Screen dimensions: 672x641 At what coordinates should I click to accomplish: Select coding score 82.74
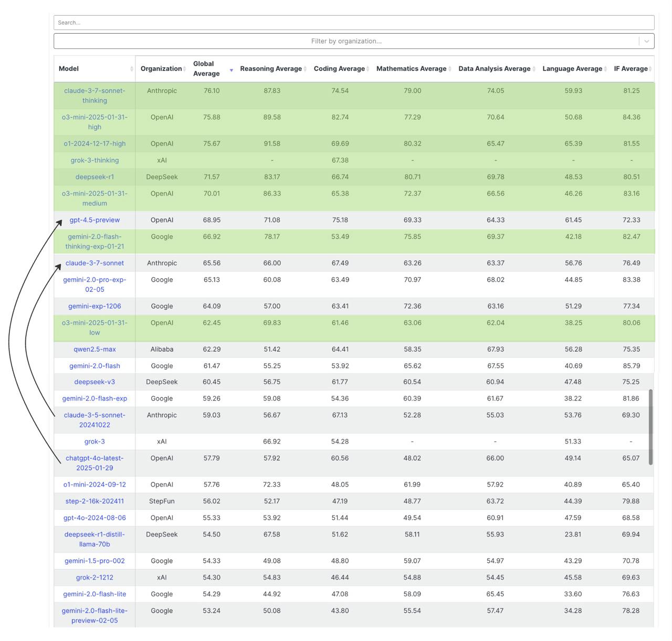pyautogui.click(x=340, y=117)
